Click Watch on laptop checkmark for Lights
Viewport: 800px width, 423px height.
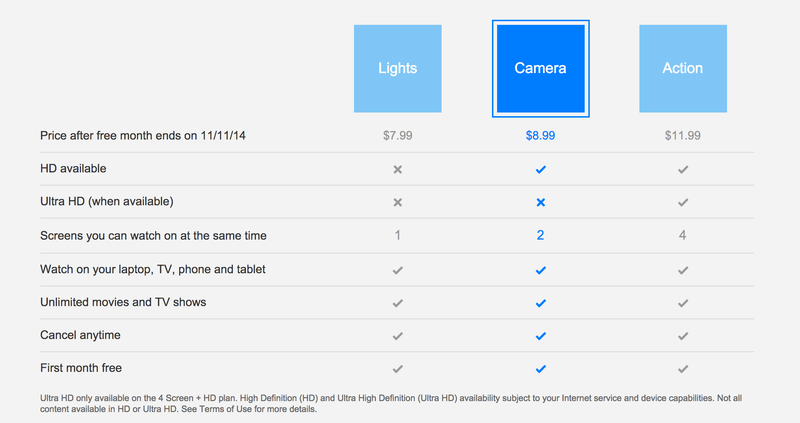click(x=398, y=270)
